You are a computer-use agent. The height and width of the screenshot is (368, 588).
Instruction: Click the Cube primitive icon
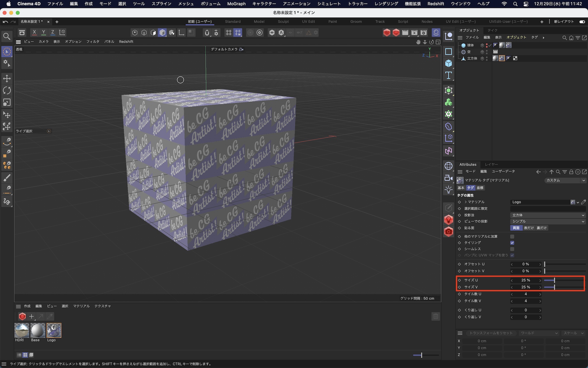pos(448,63)
